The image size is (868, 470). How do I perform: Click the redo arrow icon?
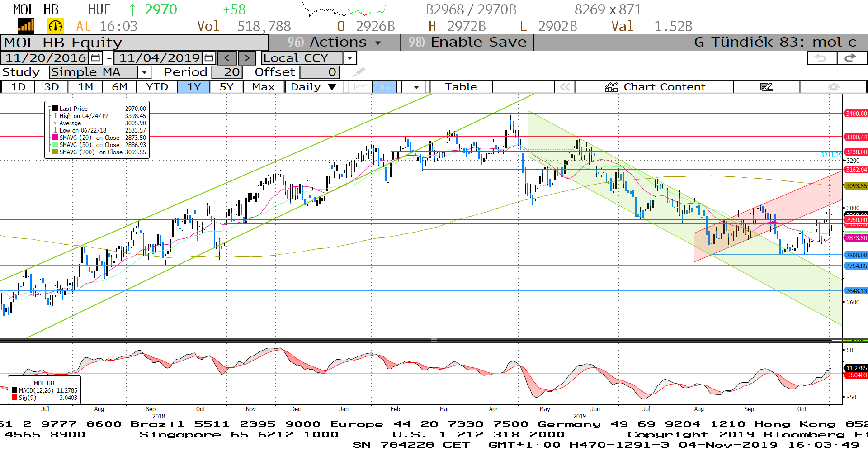pos(850,58)
